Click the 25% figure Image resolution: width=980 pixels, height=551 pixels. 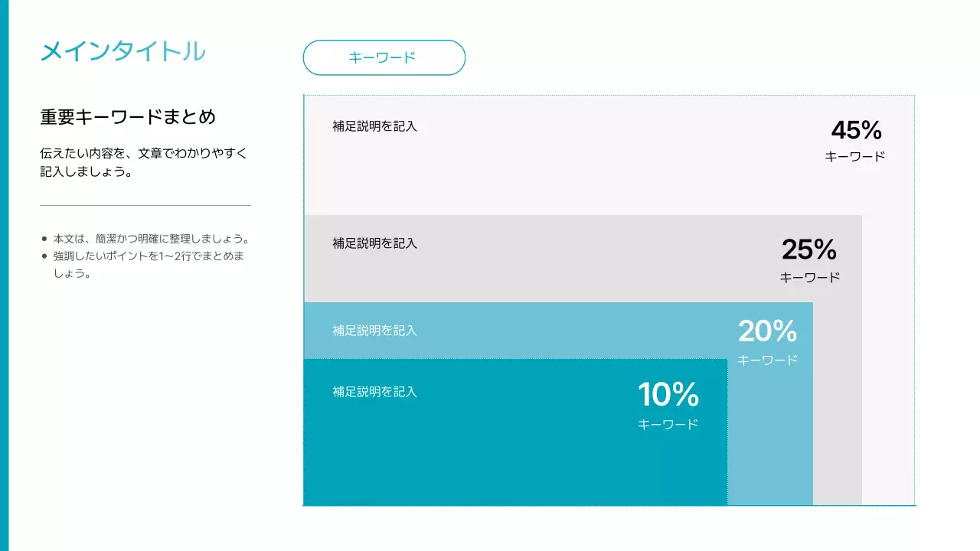pyautogui.click(x=808, y=249)
